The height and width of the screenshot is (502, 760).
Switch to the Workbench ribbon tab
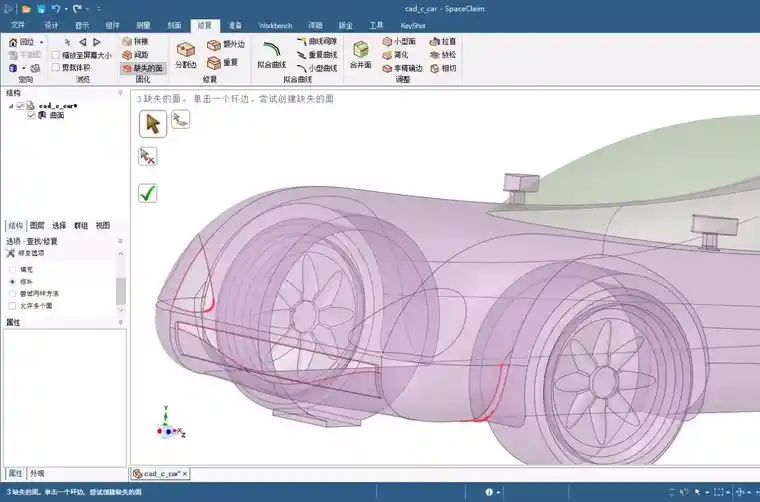[x=275, y=25]
